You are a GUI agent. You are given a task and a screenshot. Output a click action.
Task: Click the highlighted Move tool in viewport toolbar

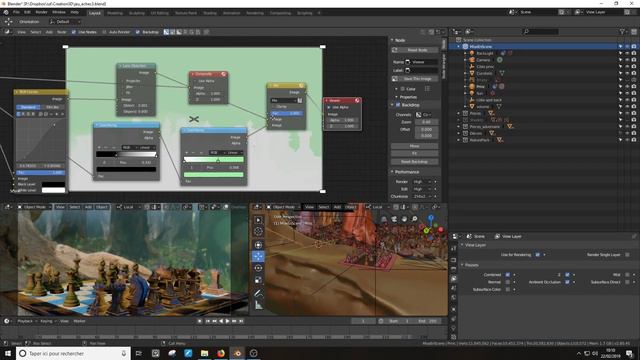[258, 256]
